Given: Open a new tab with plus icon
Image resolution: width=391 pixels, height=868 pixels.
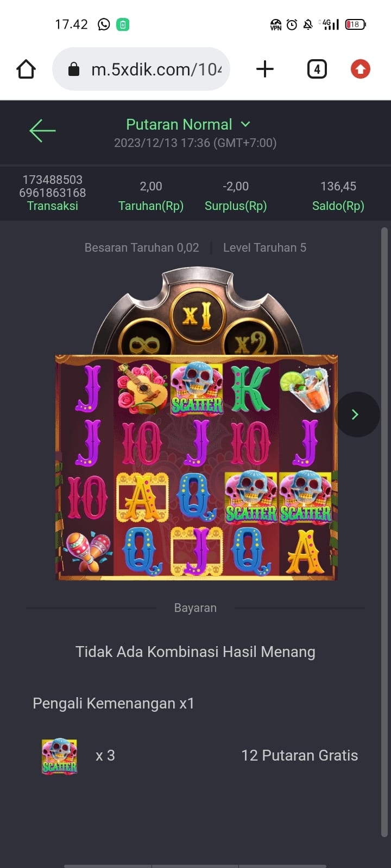Looking at the screenshot, I should [x=265, y=69].
